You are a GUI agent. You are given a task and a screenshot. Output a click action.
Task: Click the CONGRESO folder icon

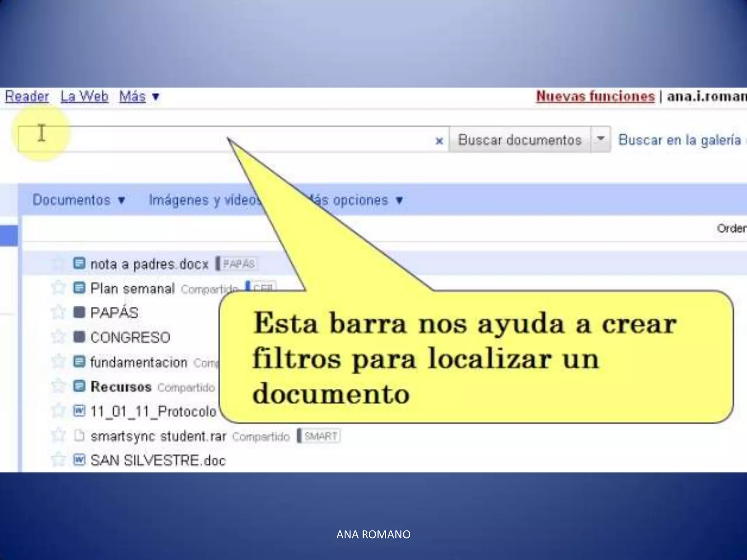tap(79, 337)
